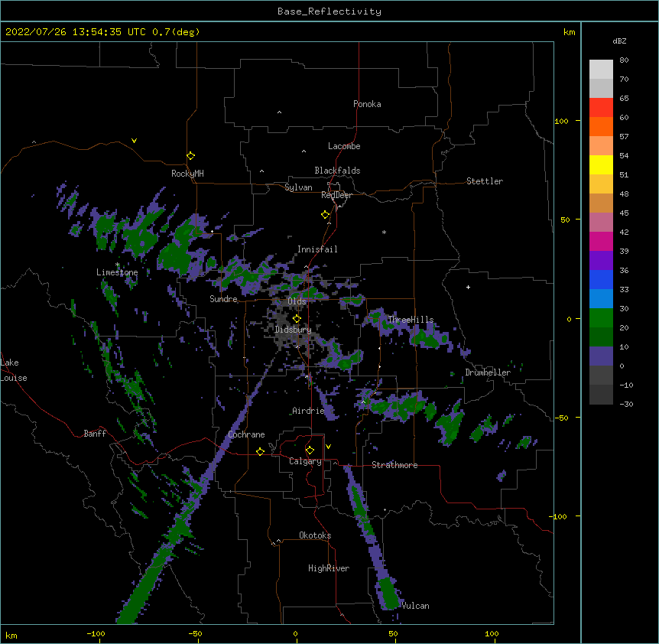
Task: Click the Cochrane town label
Action: (x=246, y=434)
